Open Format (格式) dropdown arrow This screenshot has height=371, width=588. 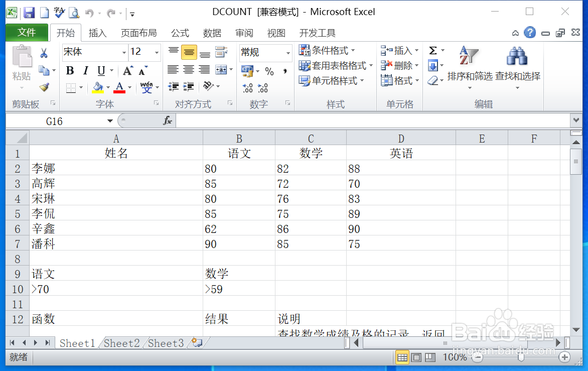(417, 81)
